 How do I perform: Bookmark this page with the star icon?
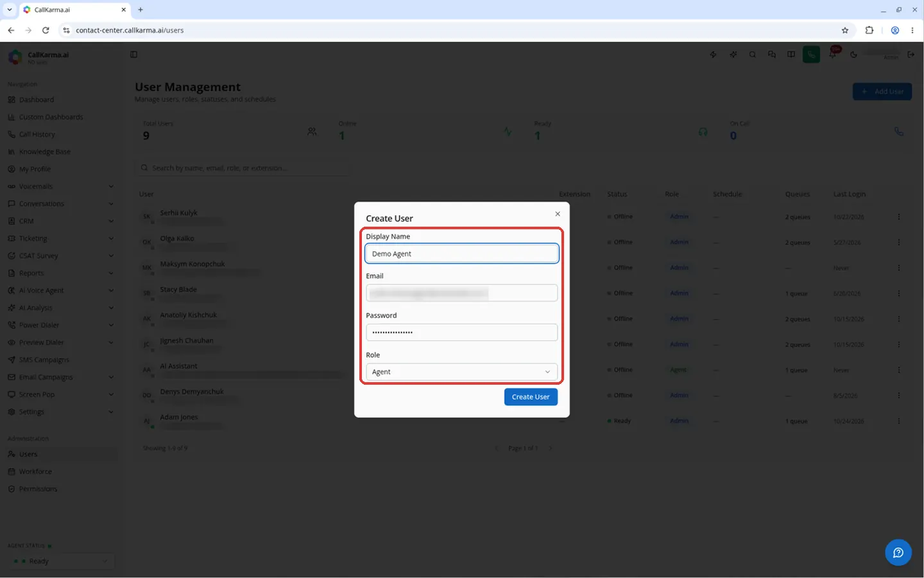click(x=845, y=30)
